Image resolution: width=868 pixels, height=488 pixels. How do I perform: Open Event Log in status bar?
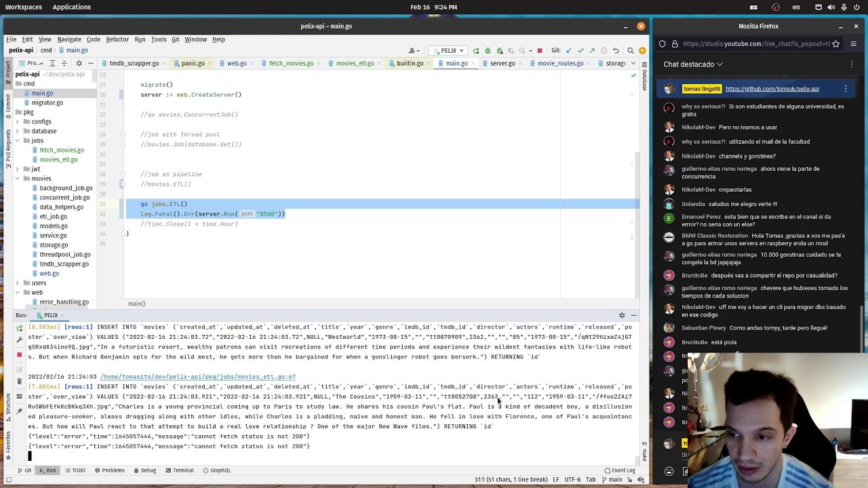coord(620,470)
